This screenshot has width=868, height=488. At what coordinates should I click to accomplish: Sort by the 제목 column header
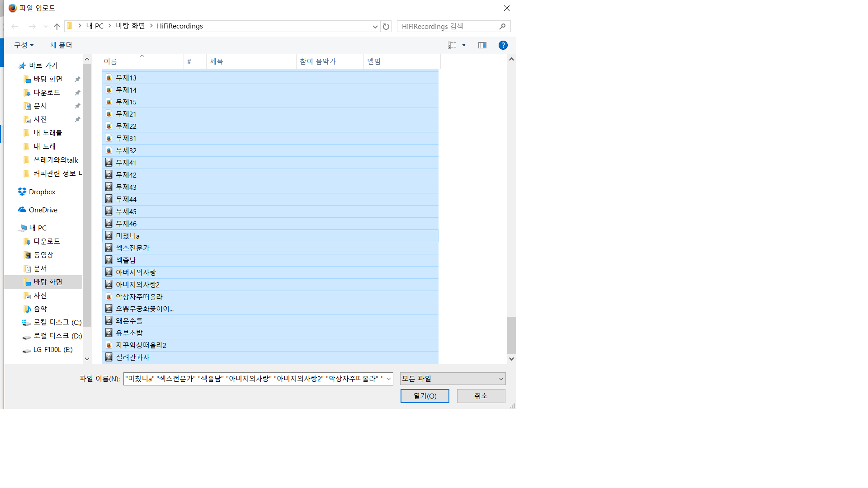pos(251,61)
